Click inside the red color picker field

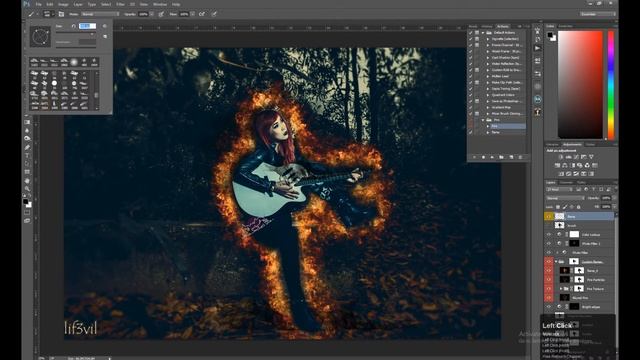[x=580, y=85]
